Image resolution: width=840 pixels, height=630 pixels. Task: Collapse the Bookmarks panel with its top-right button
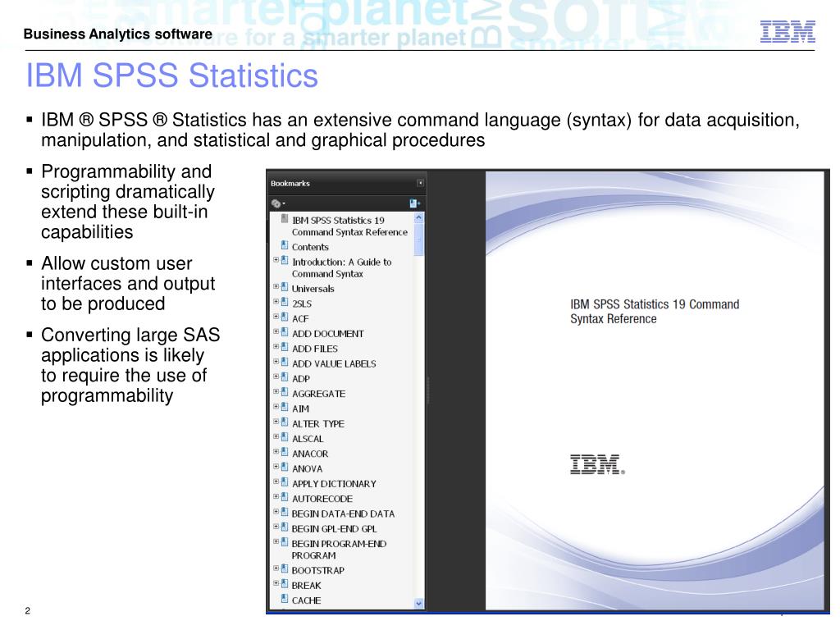(420, 183)
